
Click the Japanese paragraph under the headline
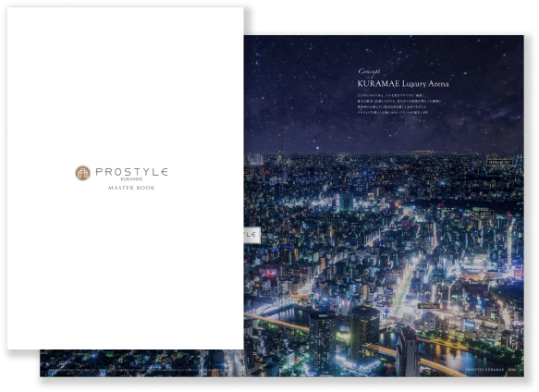click(x=398, y=104)
